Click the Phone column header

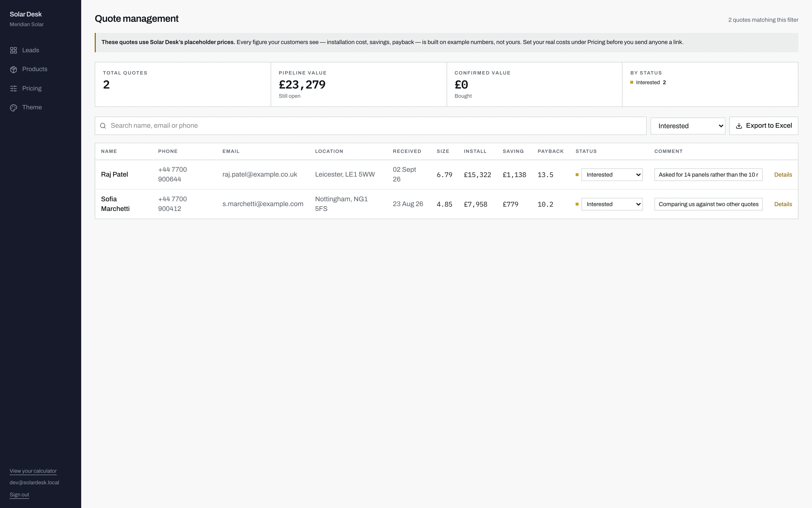pyautogui.click(x=168, y=151)
